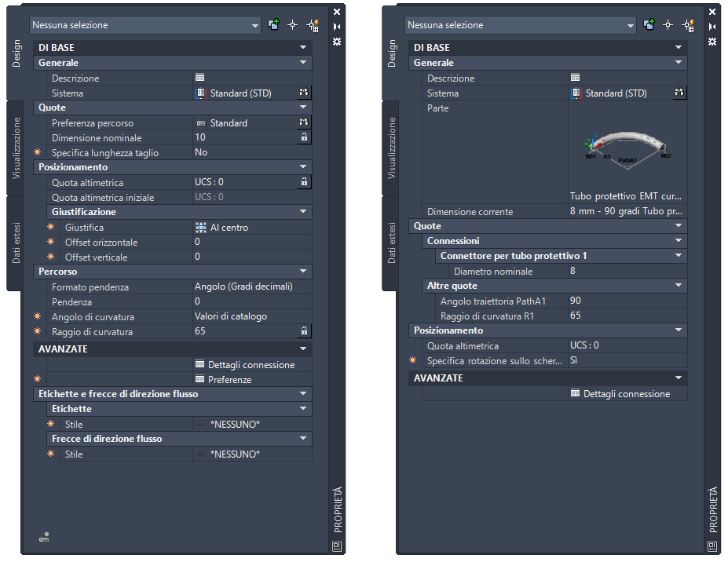728x562 pixels.
Task: Open palette properties gear on left palette
Action: point(337,42)
